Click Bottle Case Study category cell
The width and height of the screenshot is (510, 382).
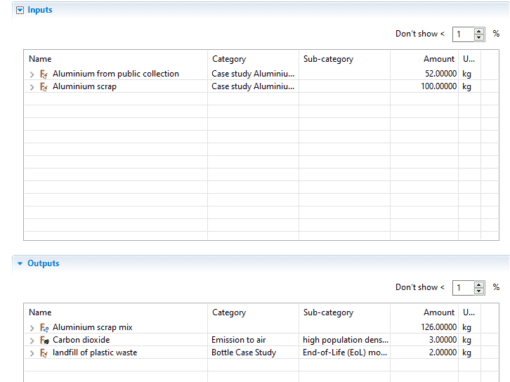coord(244,353)
